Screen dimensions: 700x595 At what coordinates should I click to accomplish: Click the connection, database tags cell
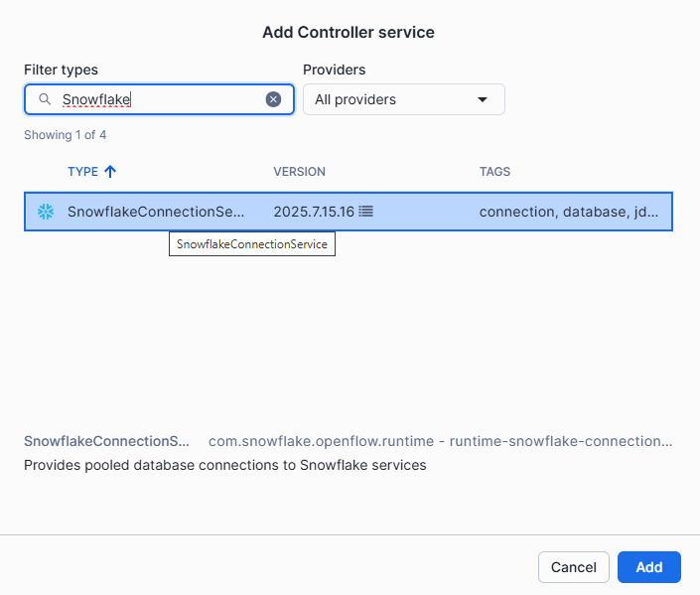tap(568, 212)
